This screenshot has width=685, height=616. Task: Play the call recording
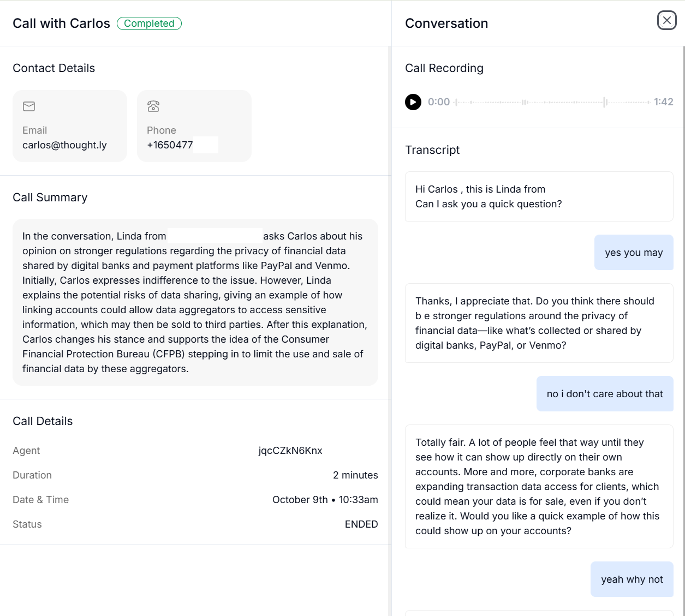[413, 102]
